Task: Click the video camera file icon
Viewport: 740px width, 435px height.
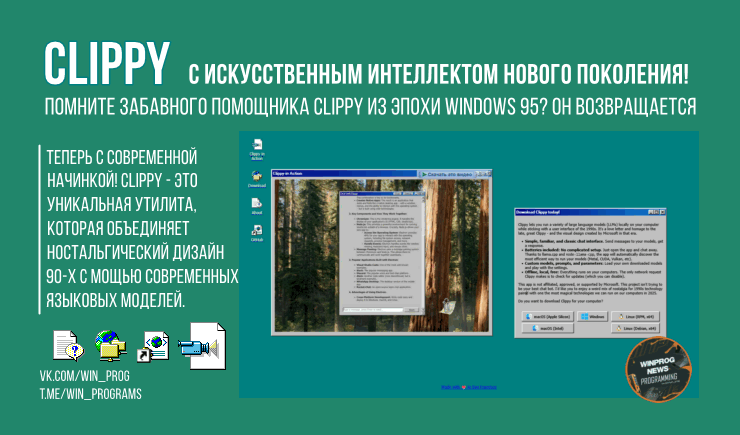Action: 202,346
